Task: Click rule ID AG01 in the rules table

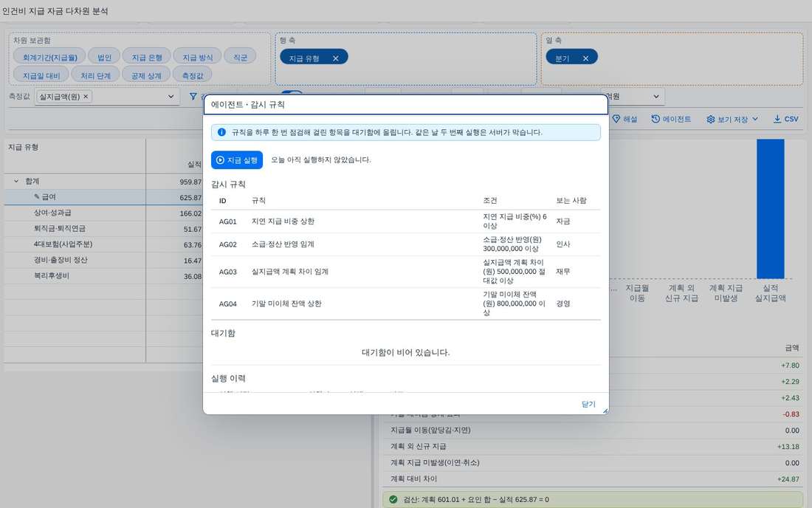Action: point(228,222)
